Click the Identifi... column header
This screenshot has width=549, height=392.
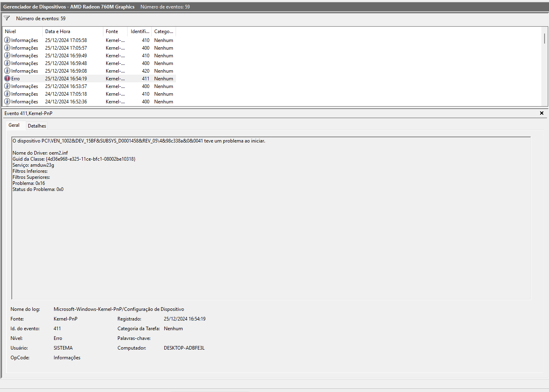140,31
